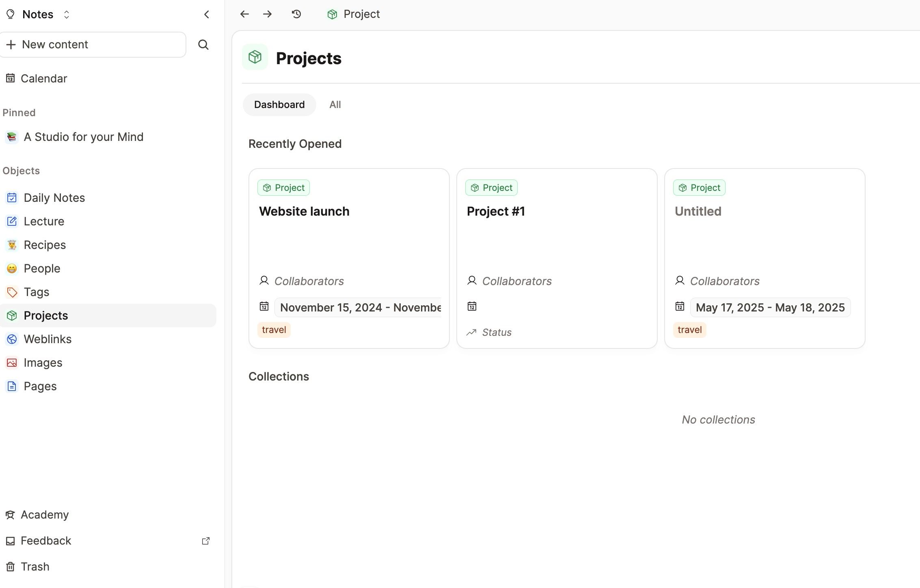
Task: Open the Calendar in the sidebar
Action: coord(43,78)
